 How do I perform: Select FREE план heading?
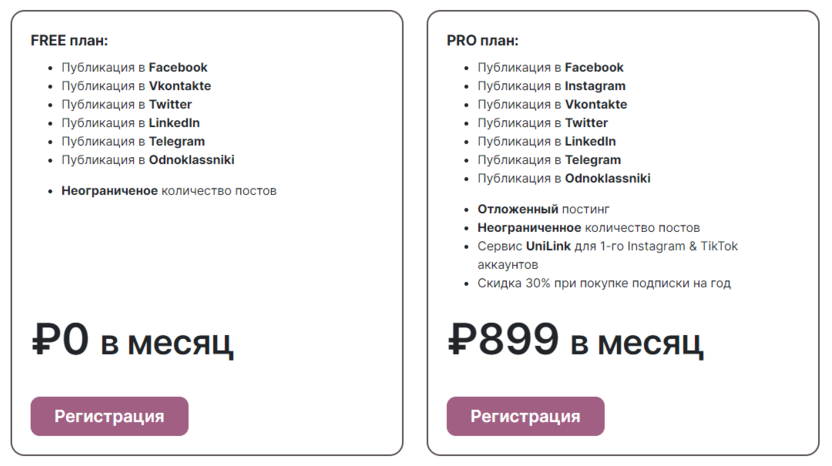pos(69,40)
